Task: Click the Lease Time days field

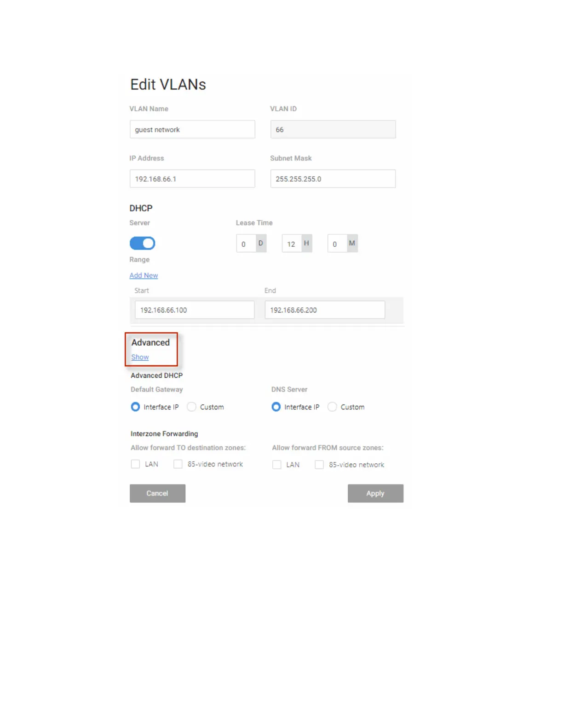Action: (x=246, y=244)
